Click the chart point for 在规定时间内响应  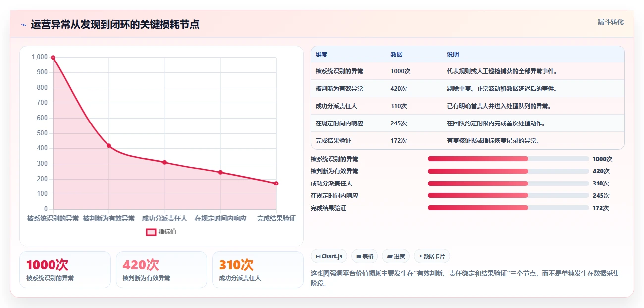click(220, 172)
